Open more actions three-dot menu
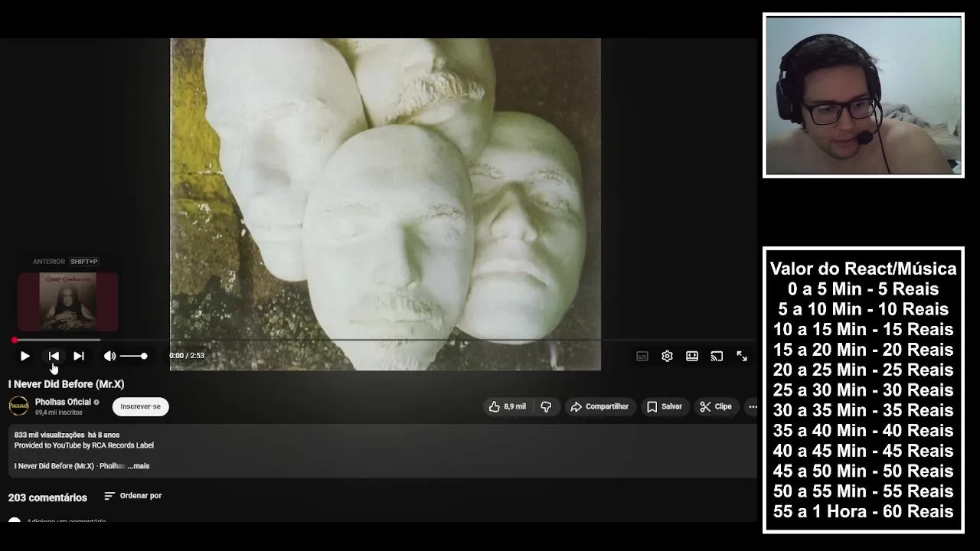The image size is (980, 551). point(753,406)
